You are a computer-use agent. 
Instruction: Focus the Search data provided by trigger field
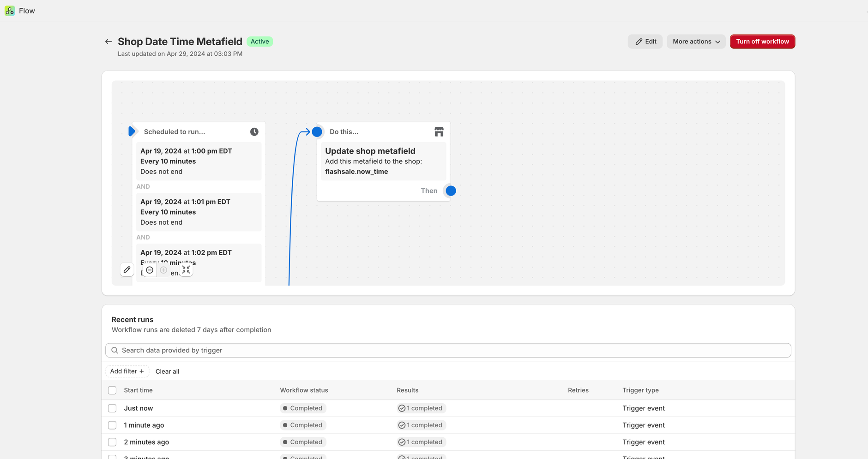pos(448,350)
